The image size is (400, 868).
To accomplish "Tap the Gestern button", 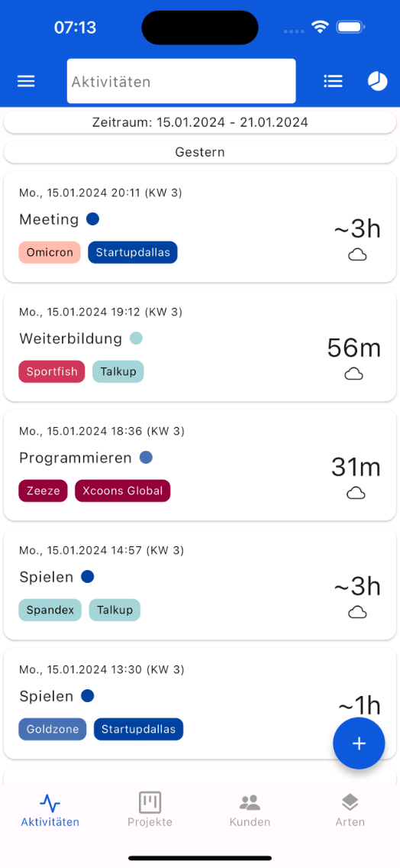I will point(200,152).
